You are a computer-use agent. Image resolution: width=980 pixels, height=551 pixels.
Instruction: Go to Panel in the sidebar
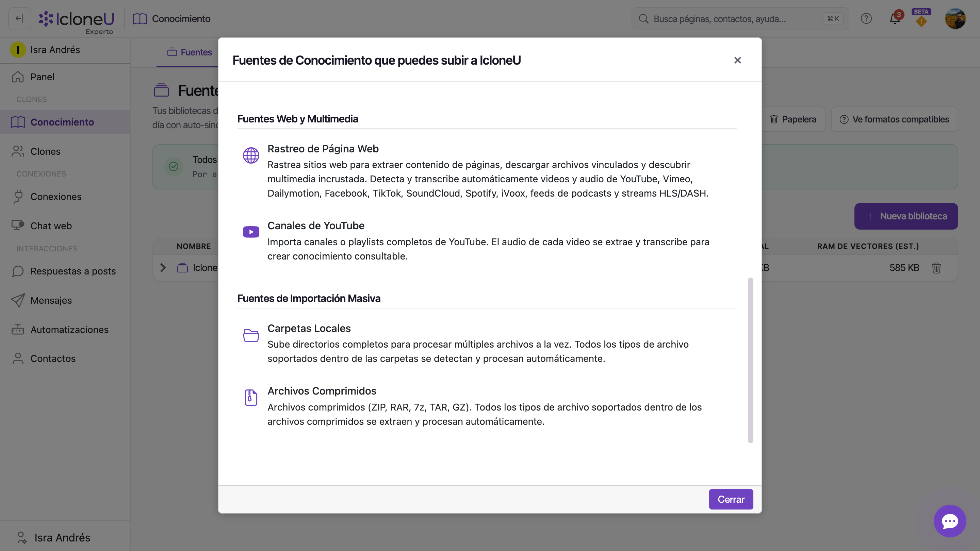pyautogui.click(x=65, y=77)
